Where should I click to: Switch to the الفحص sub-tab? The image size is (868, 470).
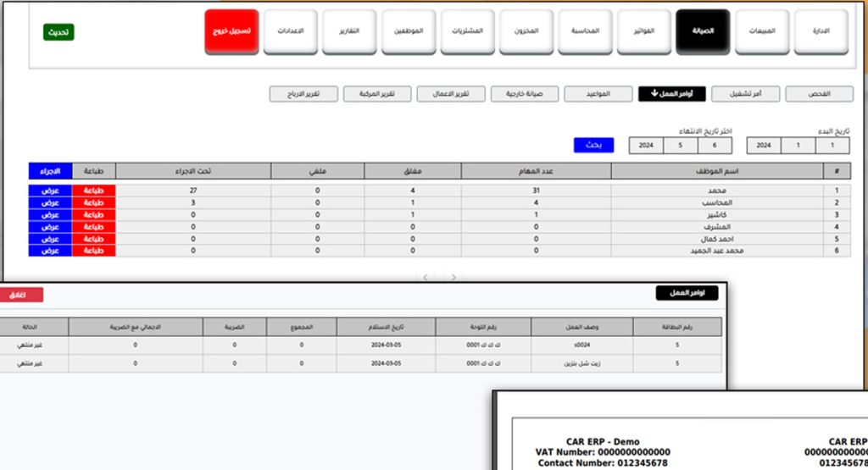tap(818, 94)
